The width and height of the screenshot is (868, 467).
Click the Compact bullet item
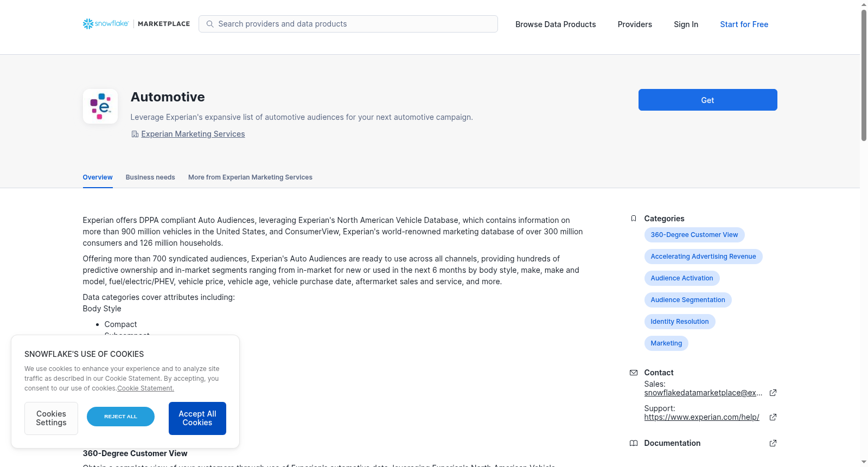[120, 324]
